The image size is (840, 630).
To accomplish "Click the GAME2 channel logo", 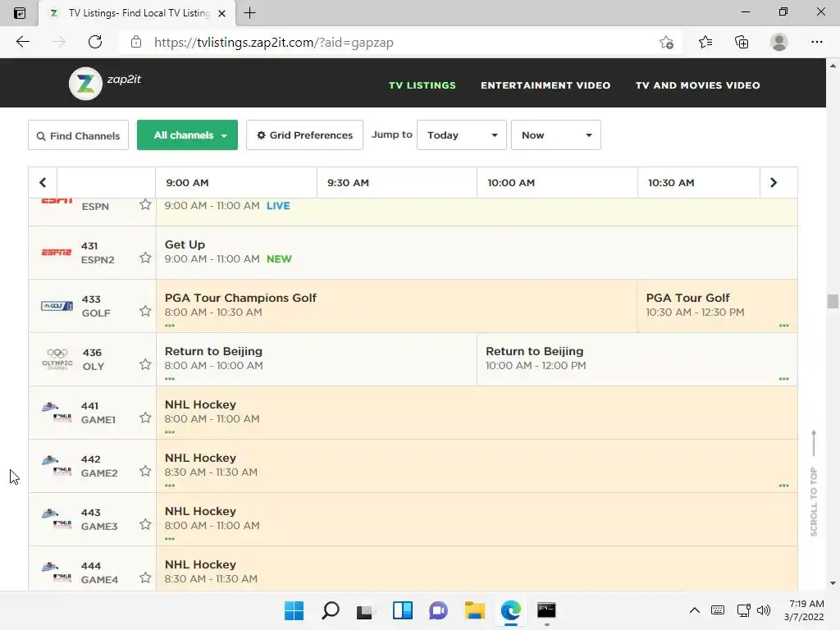I will 57,466.
